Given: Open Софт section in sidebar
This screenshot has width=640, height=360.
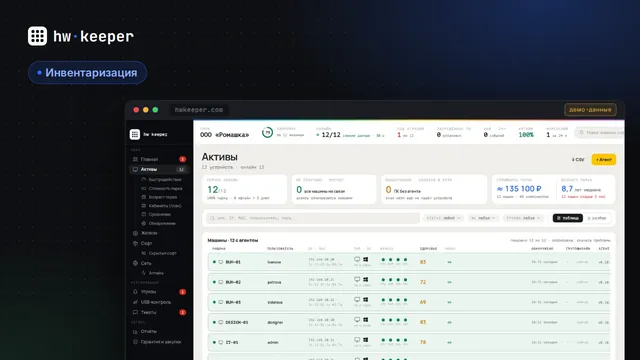Looking at the screenshot, I should click(147, 243).
